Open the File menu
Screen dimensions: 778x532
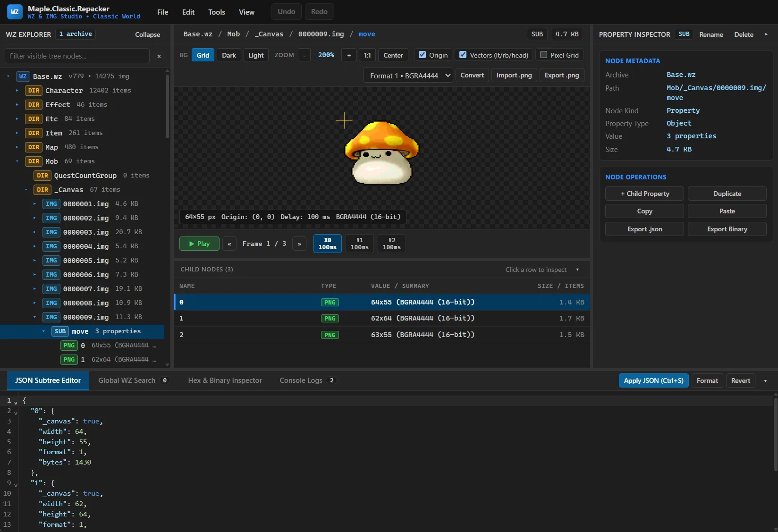(162, 12)
